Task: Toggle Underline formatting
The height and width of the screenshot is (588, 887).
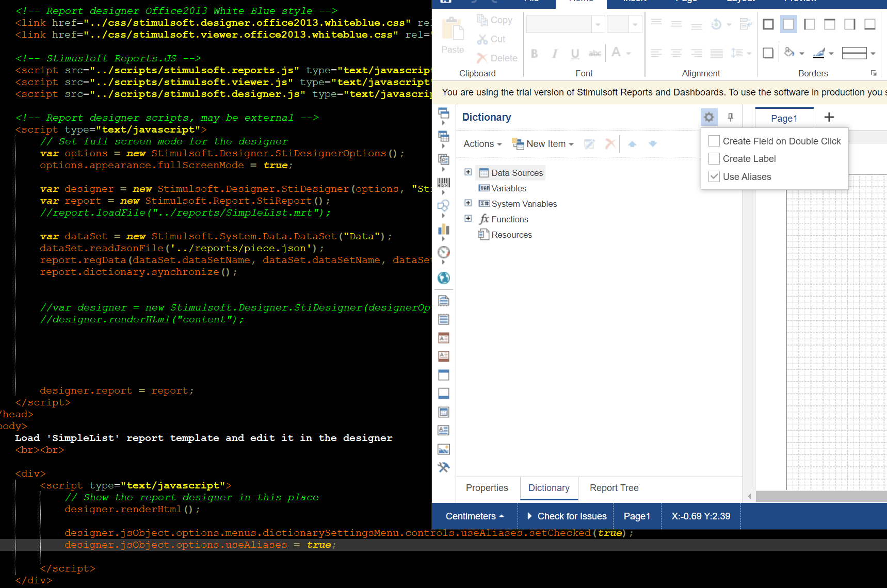Action: 575,53
